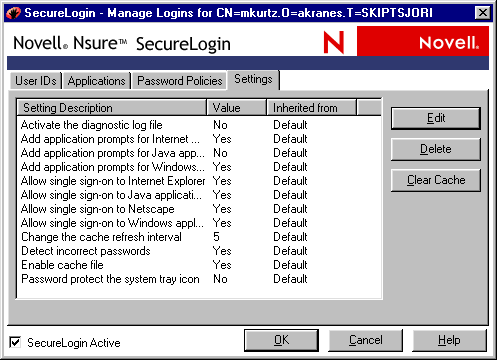Click the SecureLogin title bar hand icon
Viewport: 497px width, 360px height.
(x=13, y=13)
